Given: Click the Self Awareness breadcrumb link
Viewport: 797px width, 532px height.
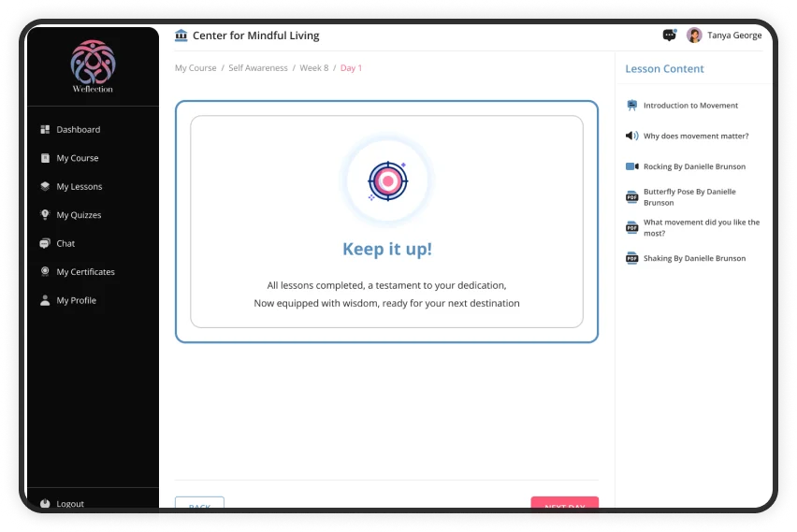Looking at the screenshot, I should coord(258,68).
